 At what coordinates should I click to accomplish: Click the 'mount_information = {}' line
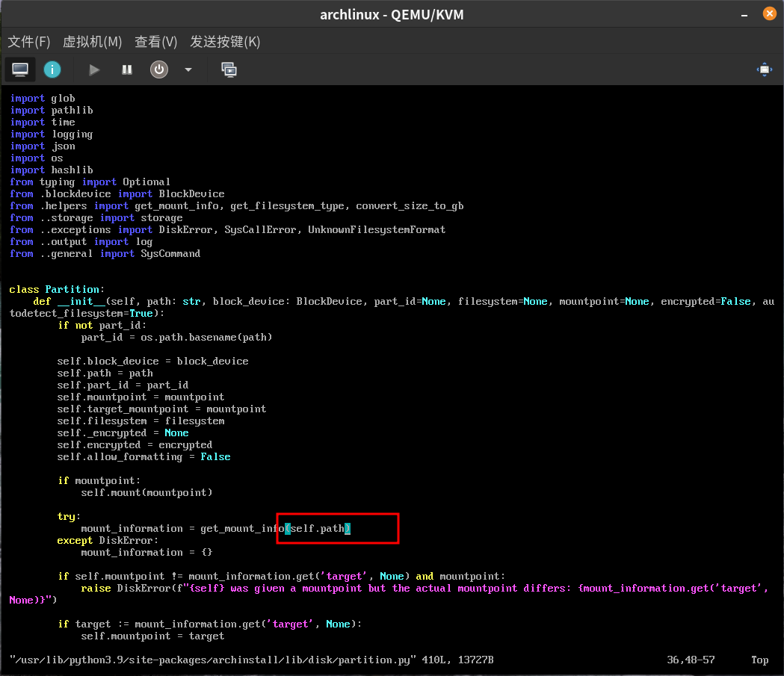click(147, 553)
